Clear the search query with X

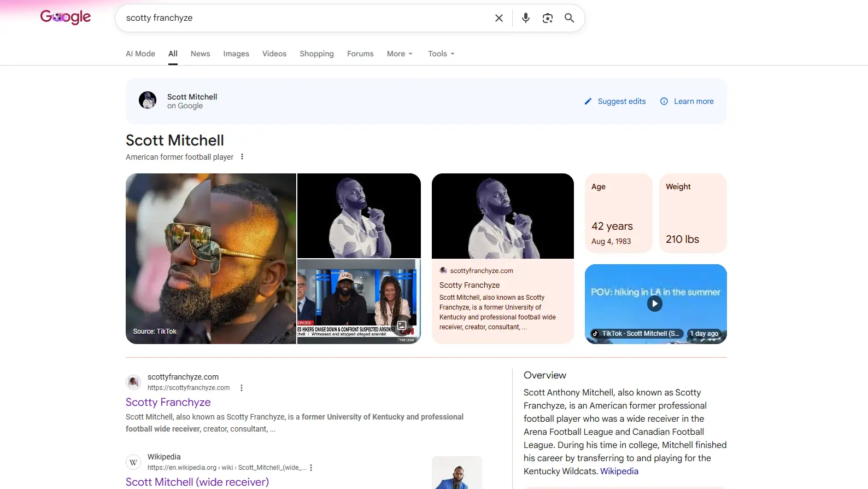coord(499,18)
